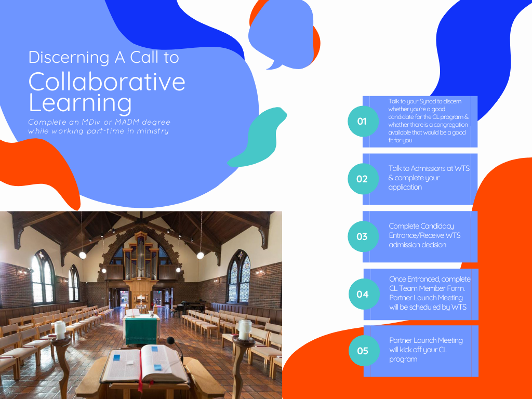The image size is (532, 399).
Task: Select the 'Talk to Admissions at WTS' text
Action: click(429, 178)
